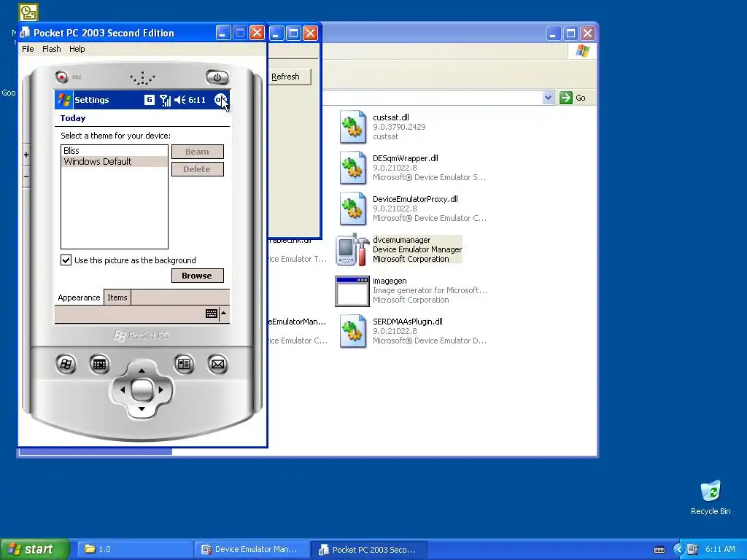Open the Flash menu

coord(52,49)
